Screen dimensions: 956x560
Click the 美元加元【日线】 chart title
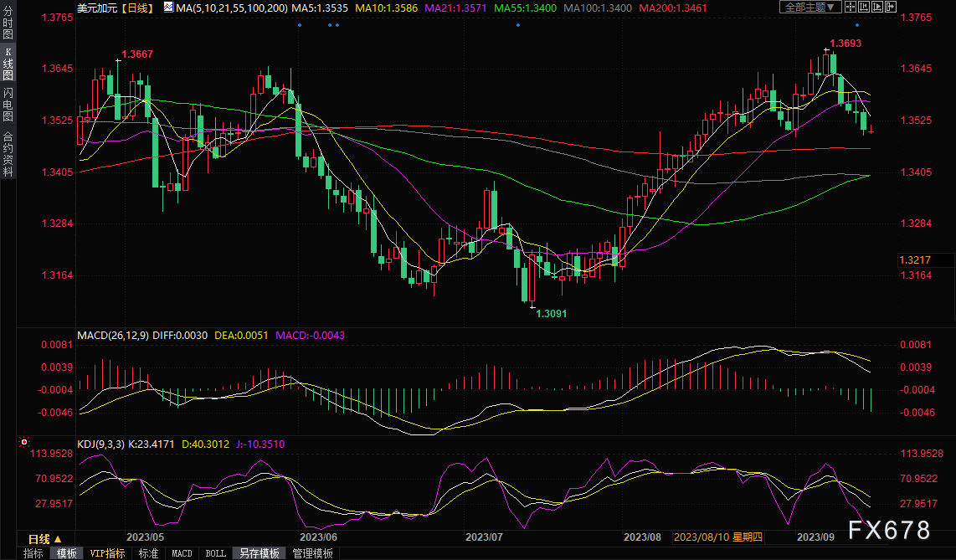tap(116, 8)
